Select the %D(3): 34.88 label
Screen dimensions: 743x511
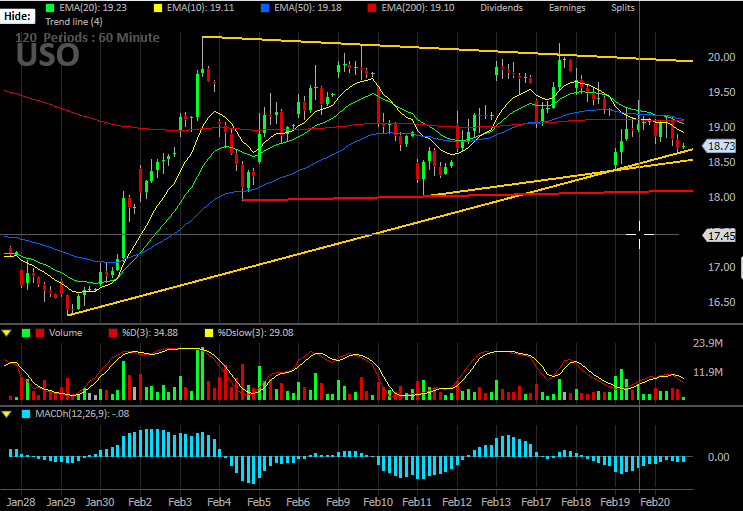pyautogui.click(x=150, y=333)
